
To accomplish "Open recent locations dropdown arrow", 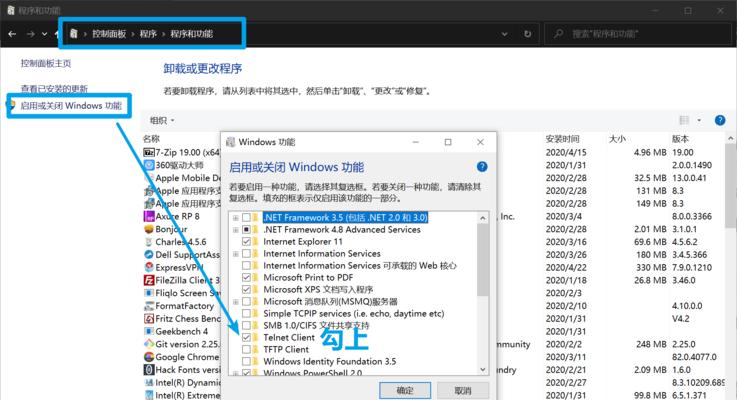I will tap(45, 34).
